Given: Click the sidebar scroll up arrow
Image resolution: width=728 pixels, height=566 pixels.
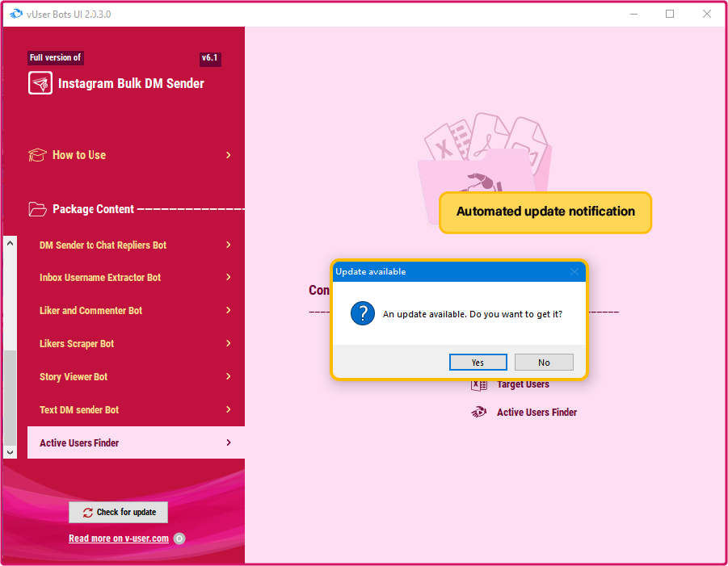Looking at the screenshot, I should [x=11, y=243].
